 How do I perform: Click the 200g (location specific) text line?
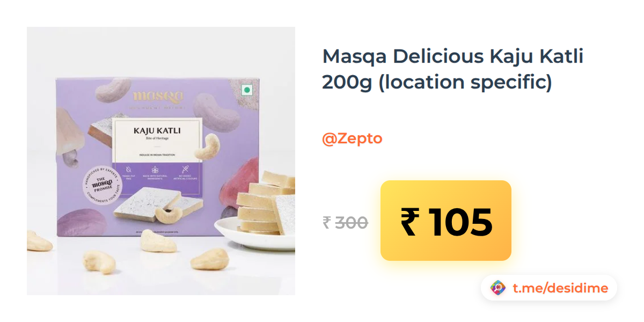437,82
